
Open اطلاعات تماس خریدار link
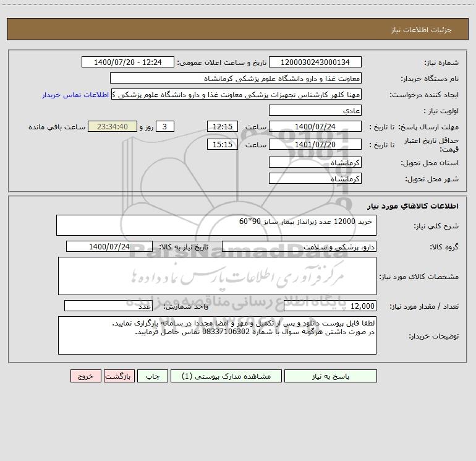pos(75,95)
